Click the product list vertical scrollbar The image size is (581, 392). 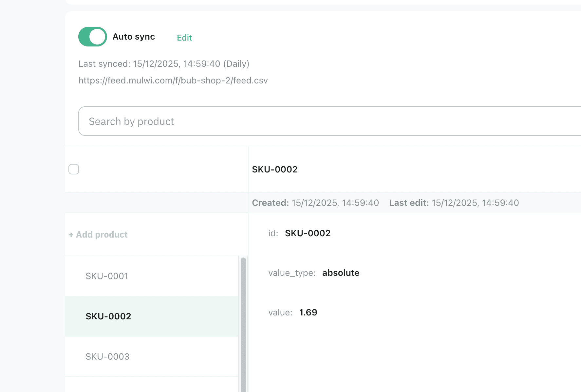click(x=243, y=324)
